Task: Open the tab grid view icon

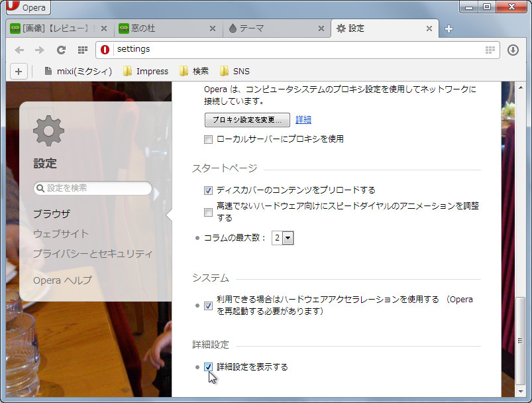Action: pyautogui.click(x=81, y=49)
